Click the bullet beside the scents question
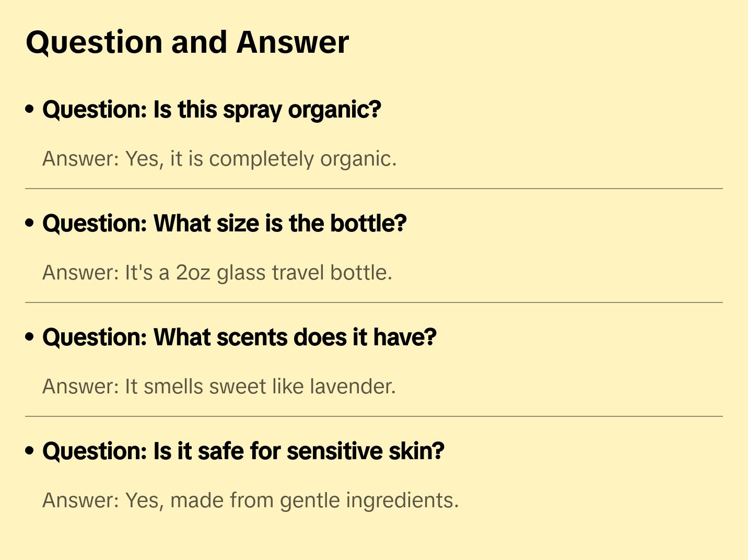Viewport: 748px width, 560px height. click(30, 337)
